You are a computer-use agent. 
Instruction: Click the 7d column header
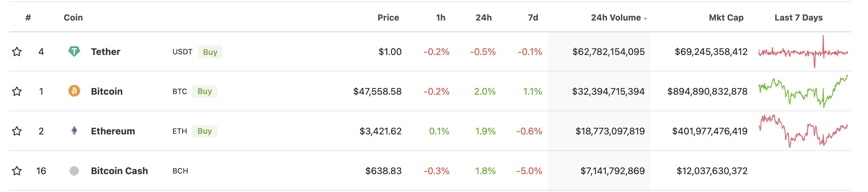point(533,18)
